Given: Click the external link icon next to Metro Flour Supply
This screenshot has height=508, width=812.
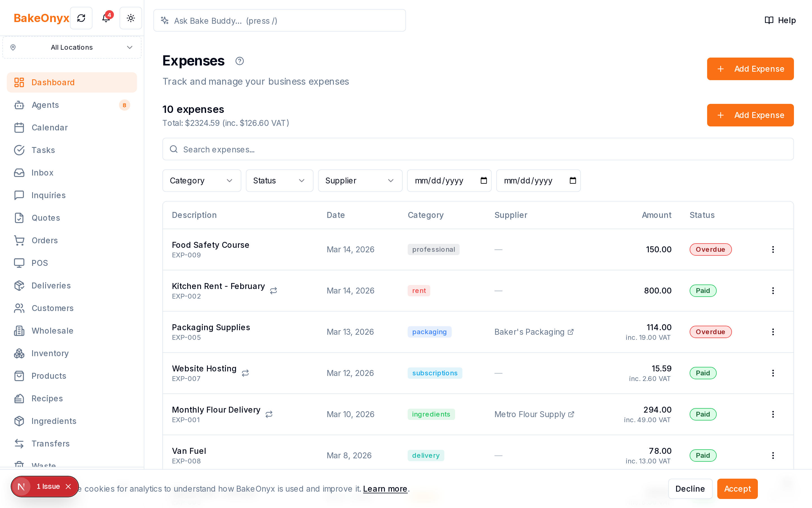Looking at the screenshot, I should [572, 414].
